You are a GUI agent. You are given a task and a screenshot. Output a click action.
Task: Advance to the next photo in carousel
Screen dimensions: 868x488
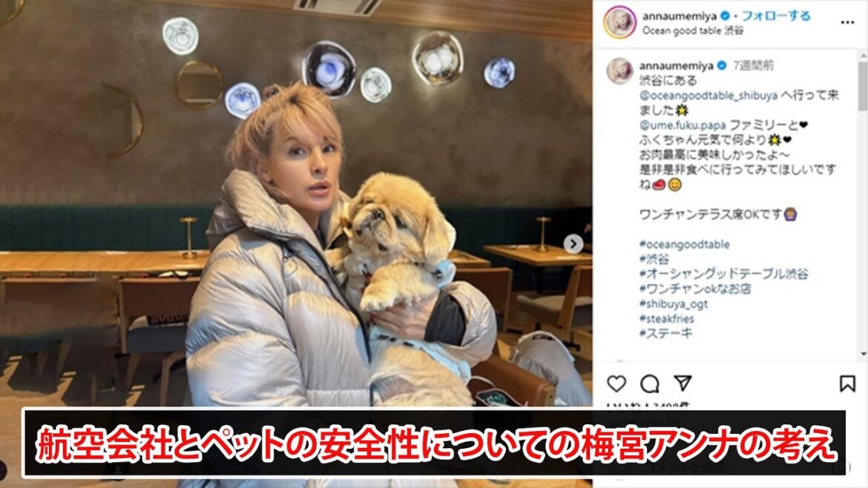point(573,243)
